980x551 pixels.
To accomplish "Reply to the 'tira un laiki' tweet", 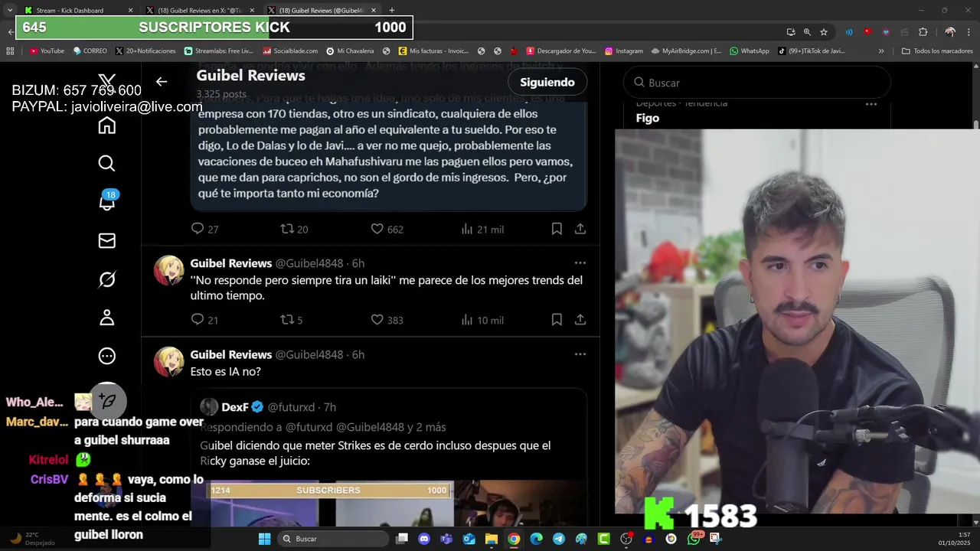I will pos(204,320).
